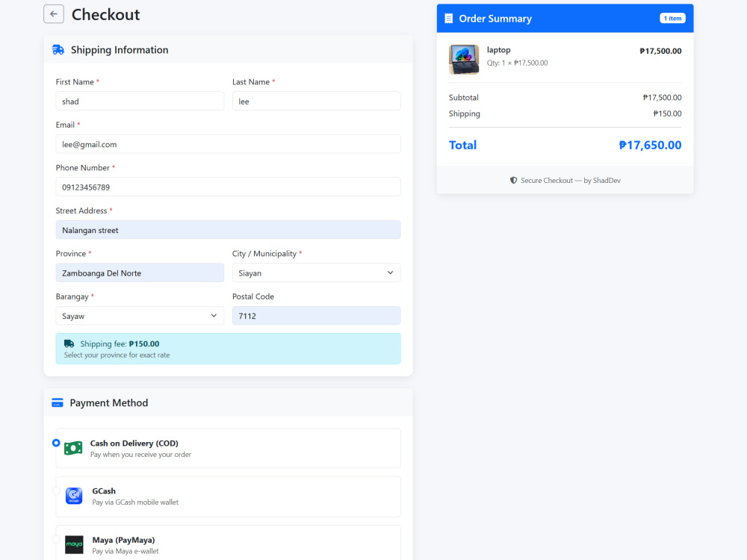The height and width of the screenshot is (560, 747).
Task: Focus the Last Name field
Action: click(316, 101)
